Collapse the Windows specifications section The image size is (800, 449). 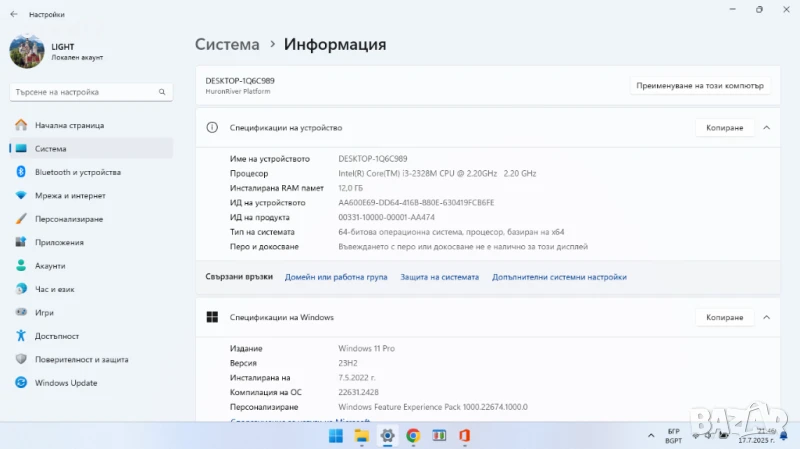coord(766,317)
